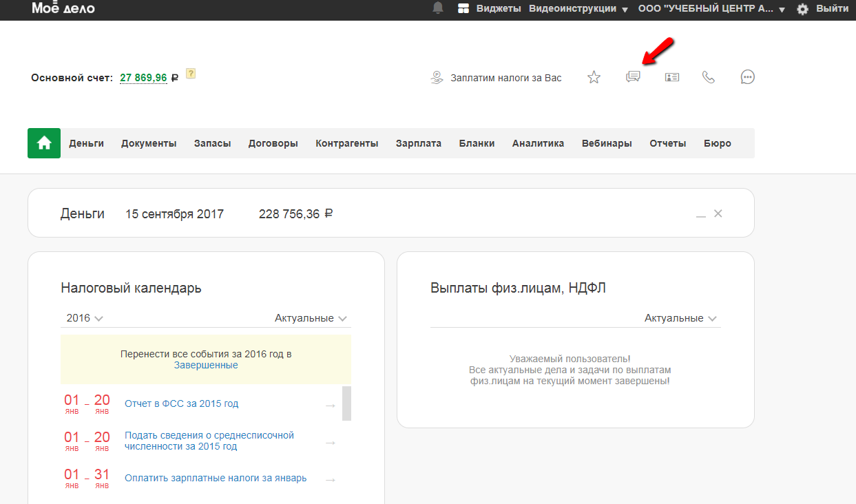Expand the Видеоинструкции dropdown
Screen dimensions: 856x504
coord(578,9)
